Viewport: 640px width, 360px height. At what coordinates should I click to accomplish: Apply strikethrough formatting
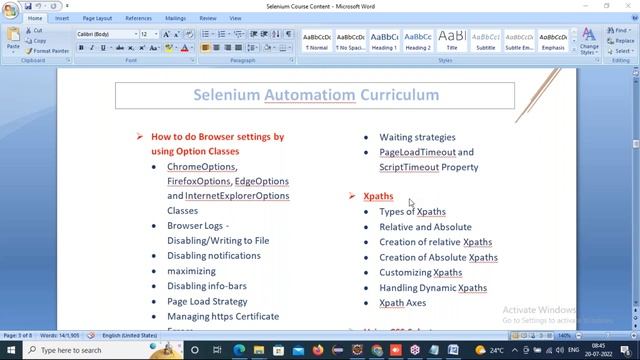(120, 48)
